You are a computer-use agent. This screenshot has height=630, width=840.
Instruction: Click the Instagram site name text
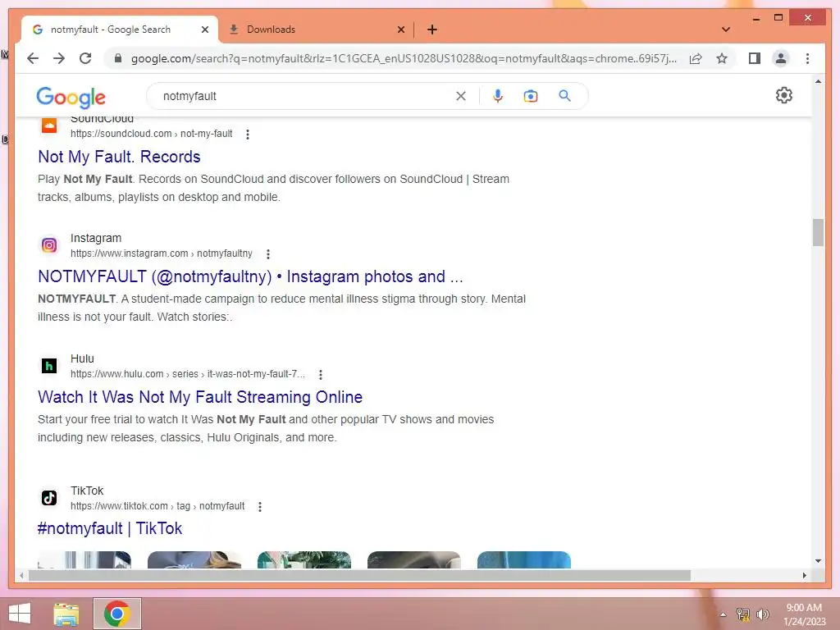(96, 238)
